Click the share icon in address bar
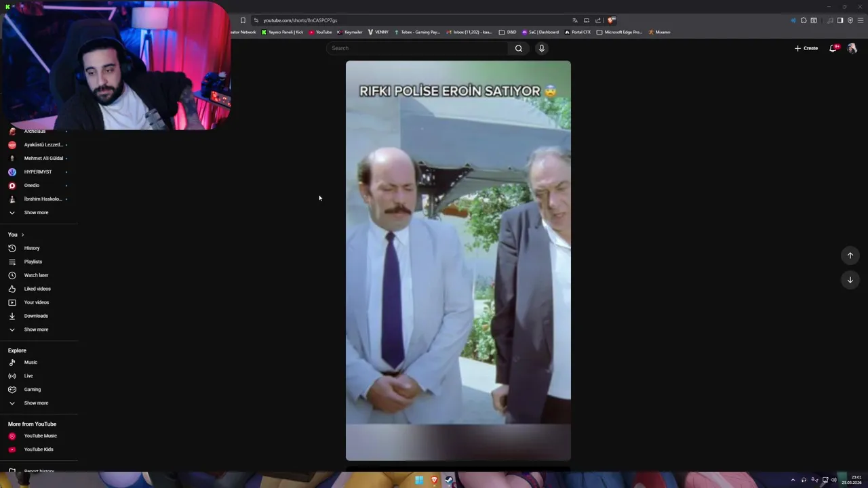Viewport: 868px width, 488px height. (598, 20)
